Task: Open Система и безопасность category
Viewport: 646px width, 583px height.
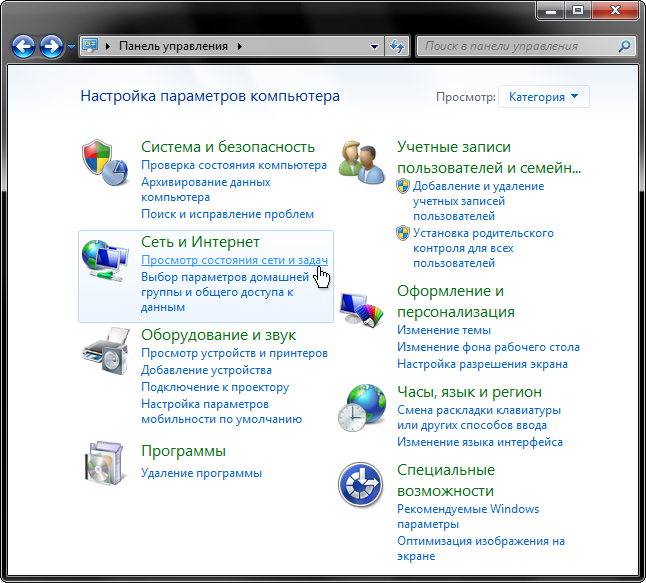Action: (228, 147)
